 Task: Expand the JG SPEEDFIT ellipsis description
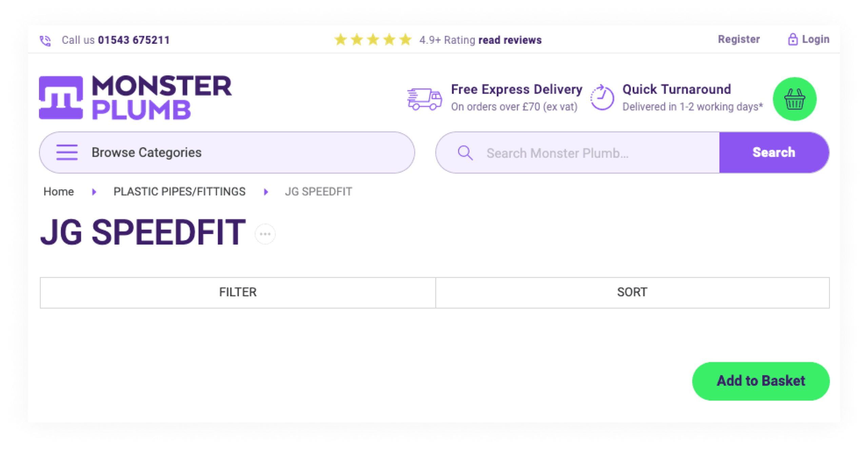click(x=265, y=234)
